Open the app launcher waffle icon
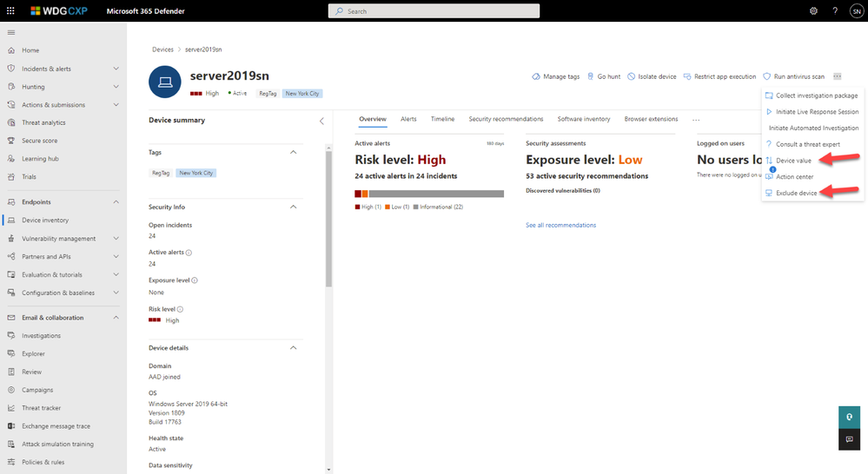The width and height of the screenshot is (868, 474). (10, 10)
